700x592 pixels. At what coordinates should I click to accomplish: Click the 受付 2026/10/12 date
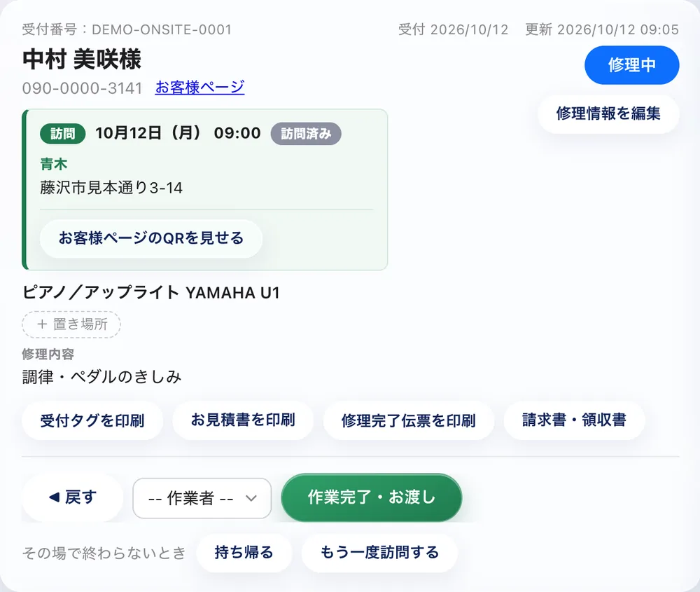[x=453, y=29]
